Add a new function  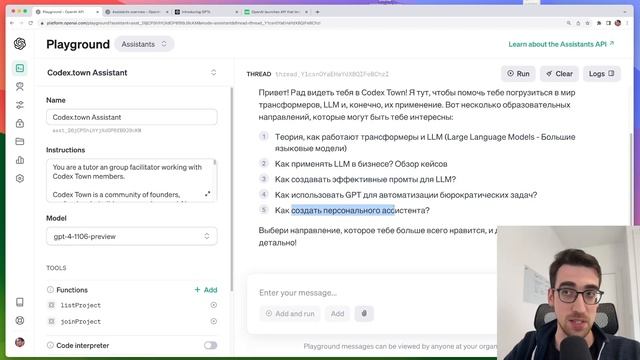point(206,290)
